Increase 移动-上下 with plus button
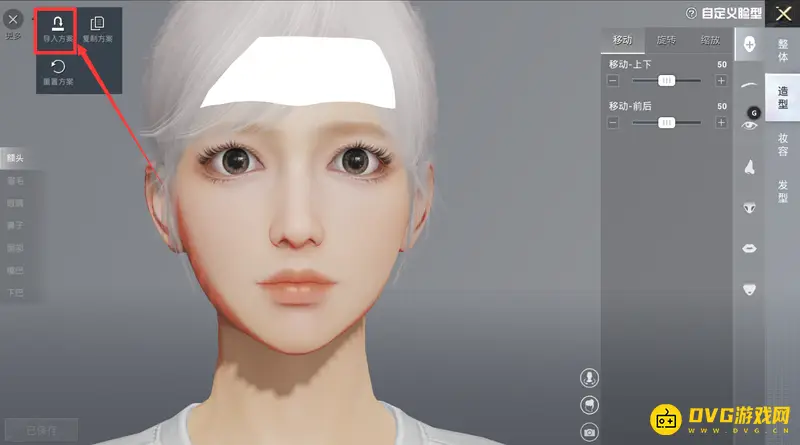Screen dimensions: 800x445 [x=721, y=81]
